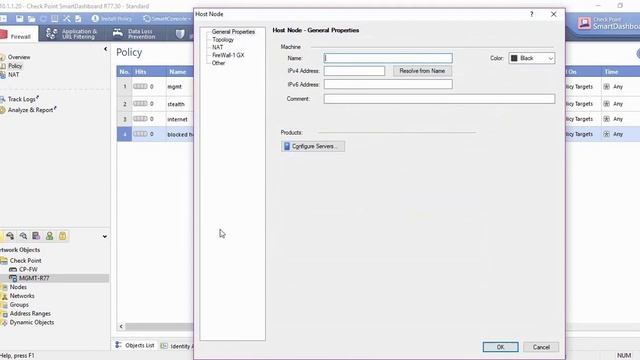Select the Networks folder
640x360 pixels.
coord(22,296)
